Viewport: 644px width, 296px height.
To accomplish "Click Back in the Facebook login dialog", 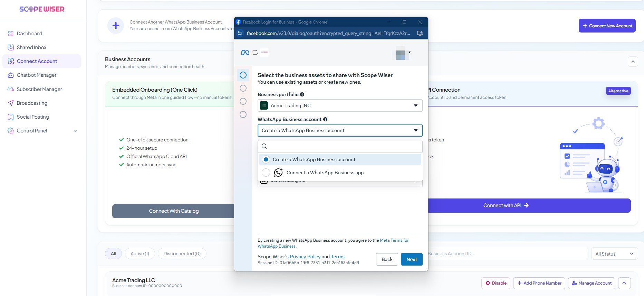I will click(387, 259).
